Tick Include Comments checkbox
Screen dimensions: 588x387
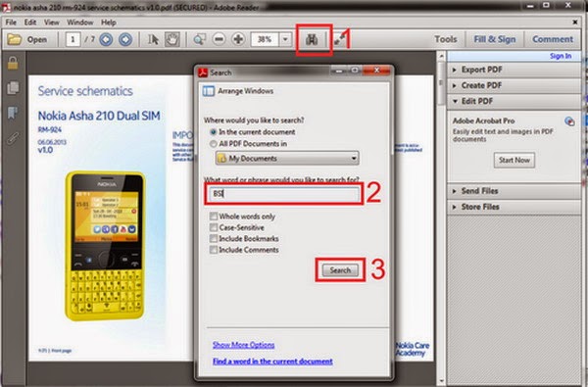click(x=214, y=250)
